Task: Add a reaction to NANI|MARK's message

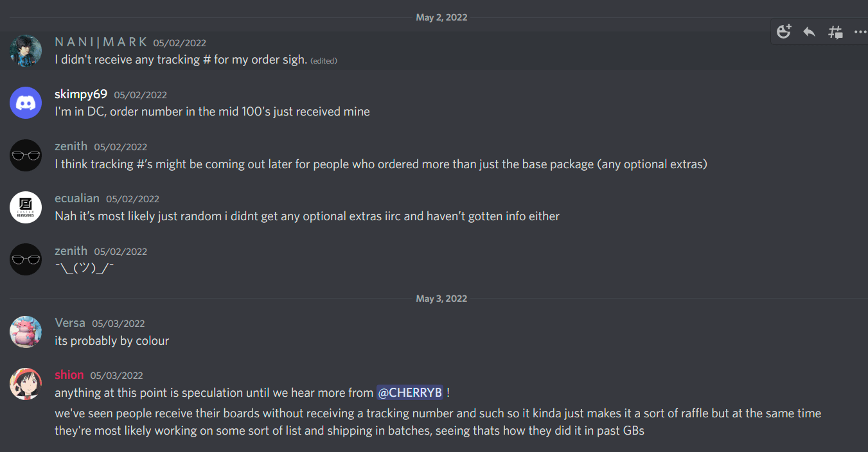Action: pos(784,31)
